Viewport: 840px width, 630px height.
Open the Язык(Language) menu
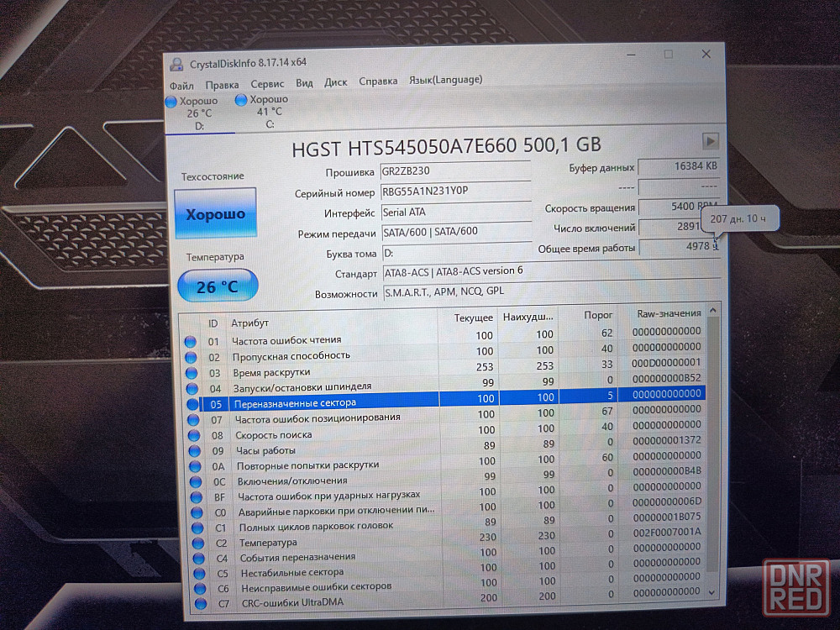(x=445, y=80)
